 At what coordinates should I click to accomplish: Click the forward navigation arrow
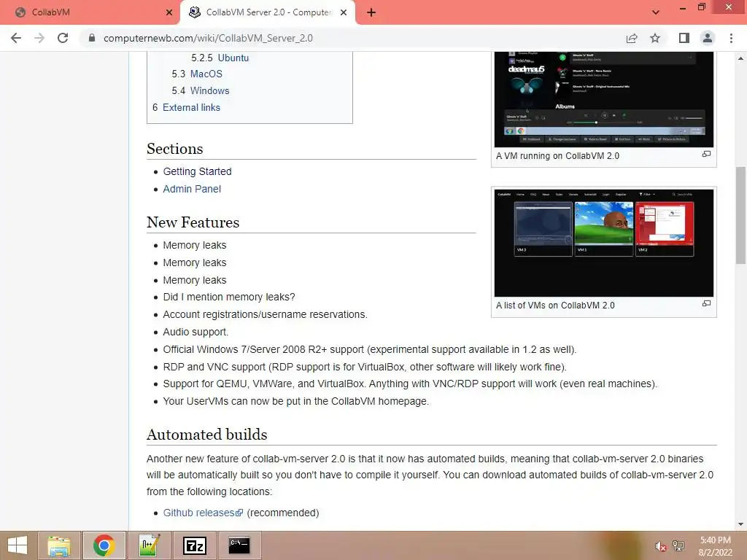point(39,38)
